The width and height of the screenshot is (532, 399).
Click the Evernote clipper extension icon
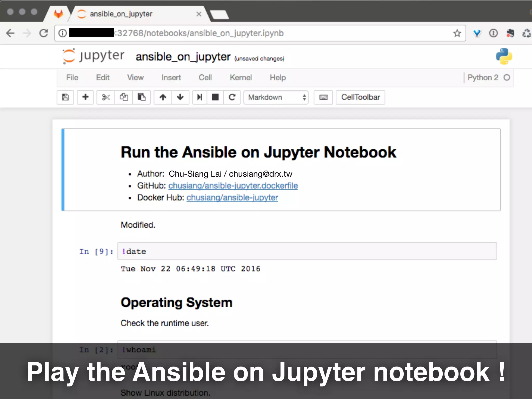point(510,33)
